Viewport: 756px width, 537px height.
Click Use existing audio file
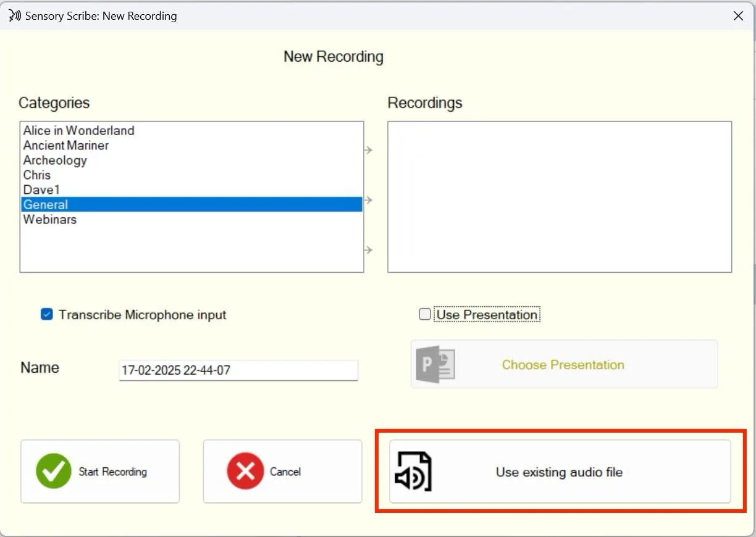(x=559, y=472)
